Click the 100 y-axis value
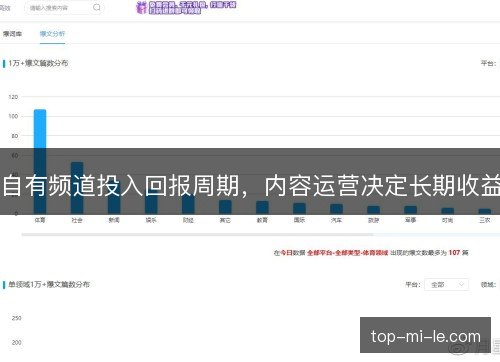The image size is (500, 362). [x=13, y=116]
